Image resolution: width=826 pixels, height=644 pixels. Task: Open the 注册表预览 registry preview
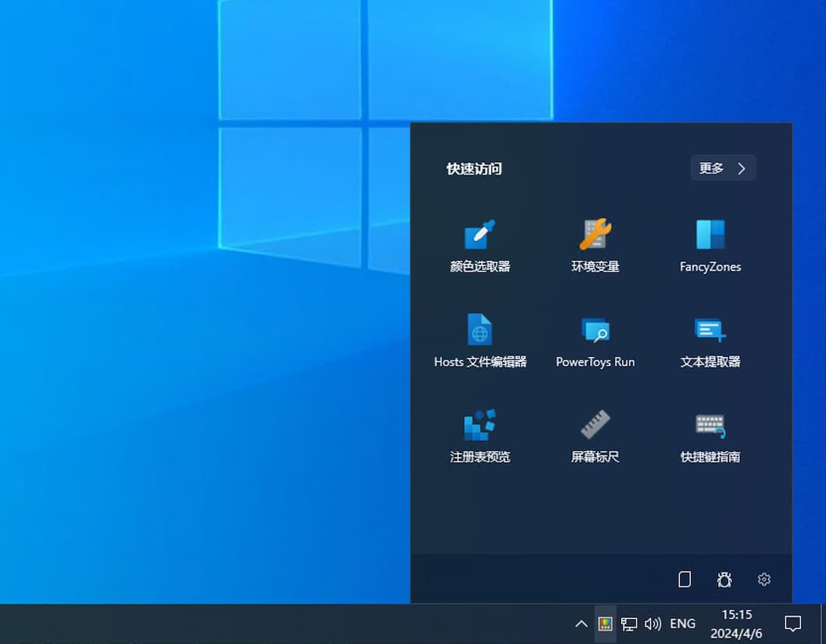click(x=480, y=436)
